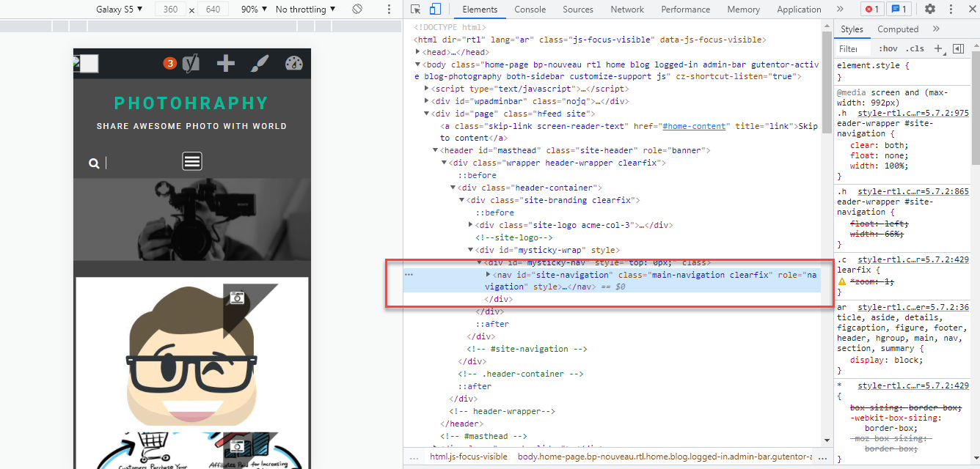
Task: Open the Galaxy S5 device dropdown
Action: [119, 10]
